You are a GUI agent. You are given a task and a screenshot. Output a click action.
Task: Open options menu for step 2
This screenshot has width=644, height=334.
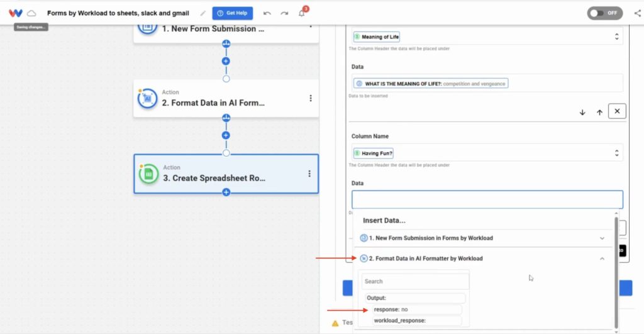(311, 98)
